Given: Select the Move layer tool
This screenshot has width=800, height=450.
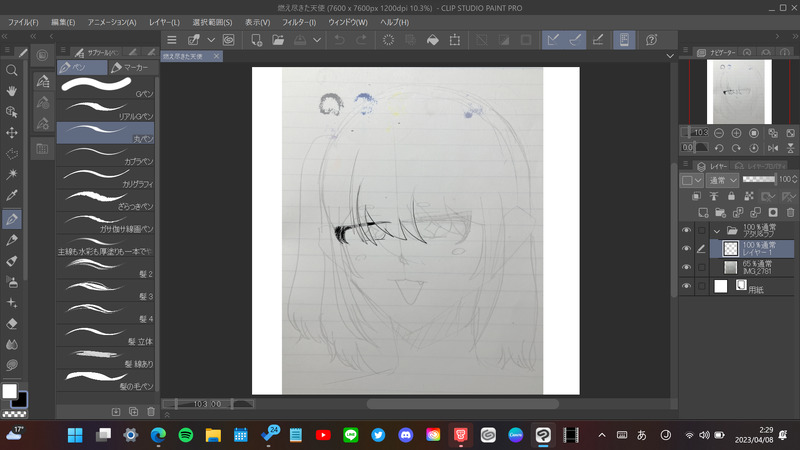Looking at the screenshot, I should pyautogui.click(x=11, y=133).
